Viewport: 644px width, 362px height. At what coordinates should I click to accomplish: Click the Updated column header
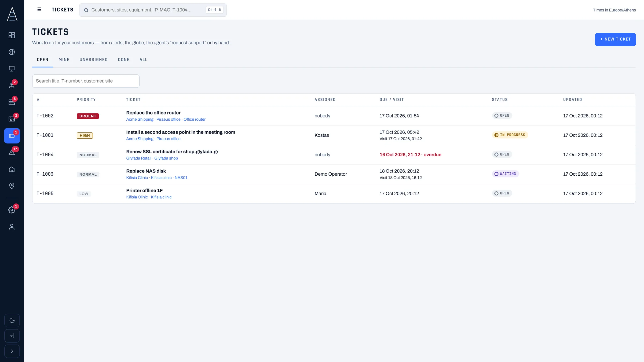pos(573,99)
